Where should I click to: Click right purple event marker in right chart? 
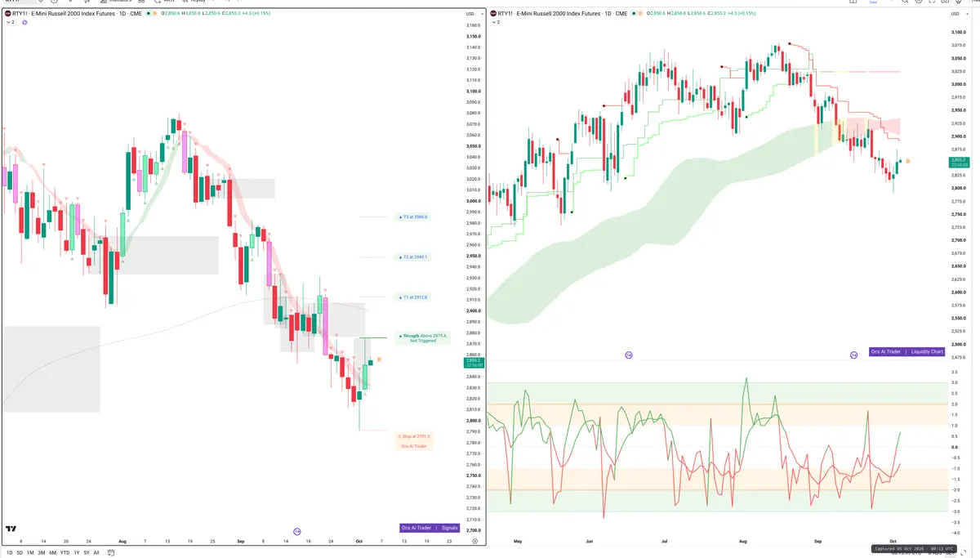click(853, 355)
